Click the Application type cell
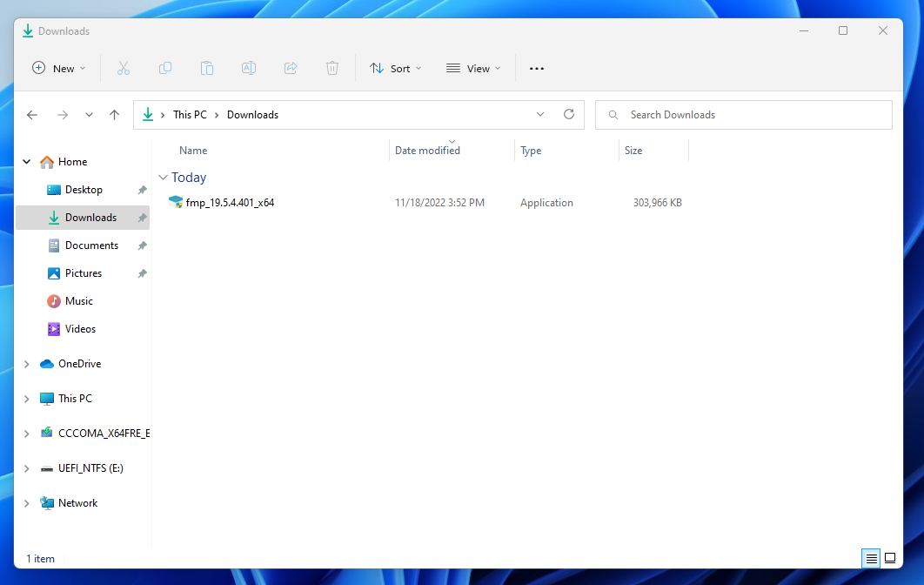Image resolution: width=924 pixels, height=585 pixels. (546, 202)
